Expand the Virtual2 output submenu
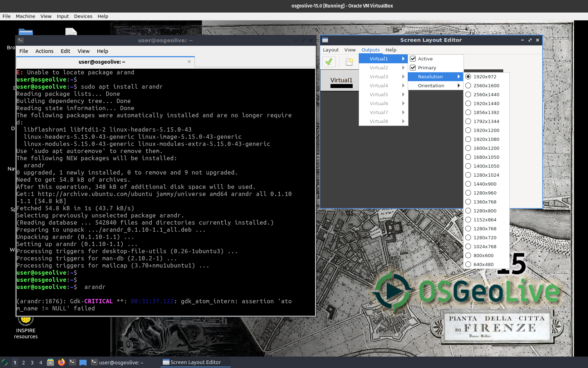The width and height of the screenshot is (588, 368). click(383, 68)
